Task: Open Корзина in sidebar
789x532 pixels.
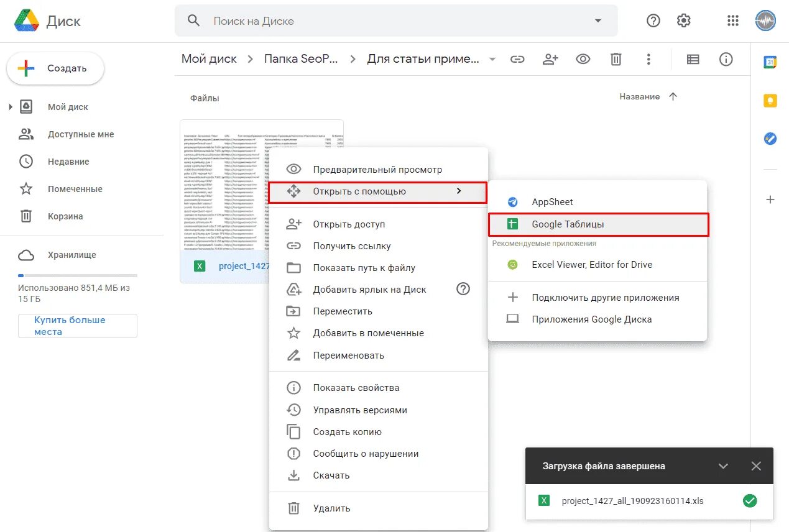Action: (65, 216)
